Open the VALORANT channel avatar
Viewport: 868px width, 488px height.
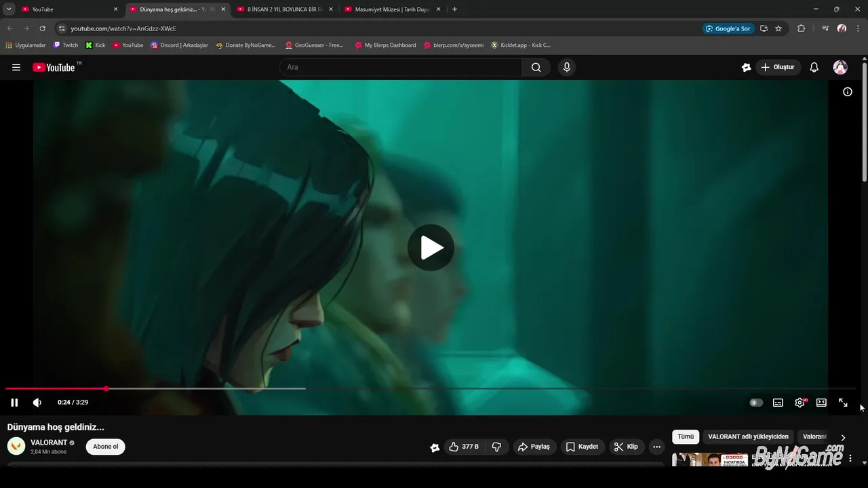click(x=16, y=446)
